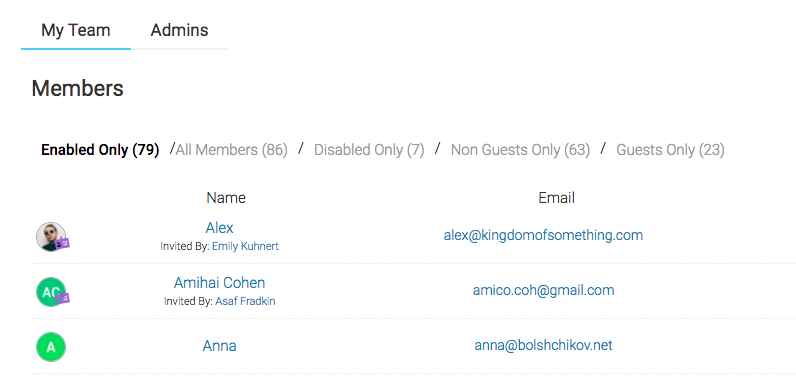Click Amihai Cohen's green AC avatar
Image resolution: width=796 pixels, height=378 pixels.
[51, 292]
